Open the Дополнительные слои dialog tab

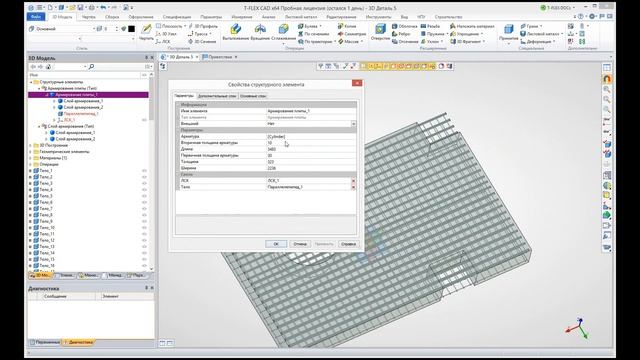217,96
